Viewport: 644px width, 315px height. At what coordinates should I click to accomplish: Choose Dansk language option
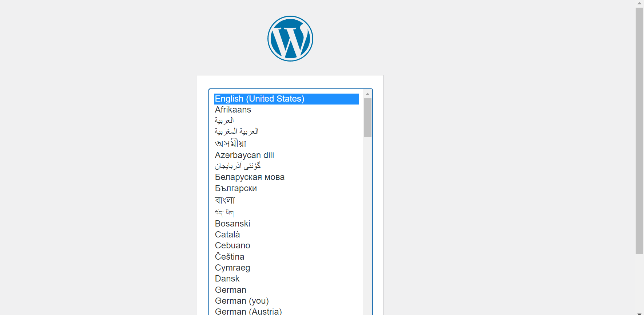click(x=286, y=279)
